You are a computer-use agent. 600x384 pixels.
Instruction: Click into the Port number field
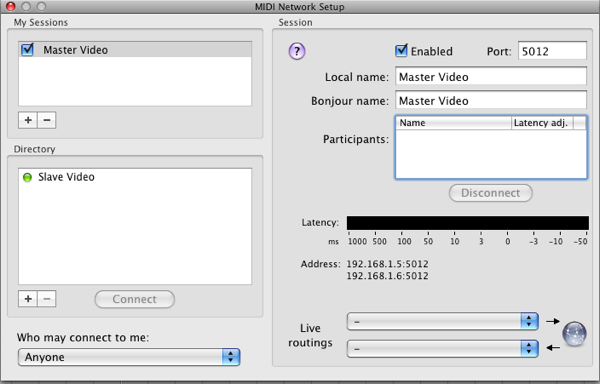pyautogui.click(x=552, y=51)
